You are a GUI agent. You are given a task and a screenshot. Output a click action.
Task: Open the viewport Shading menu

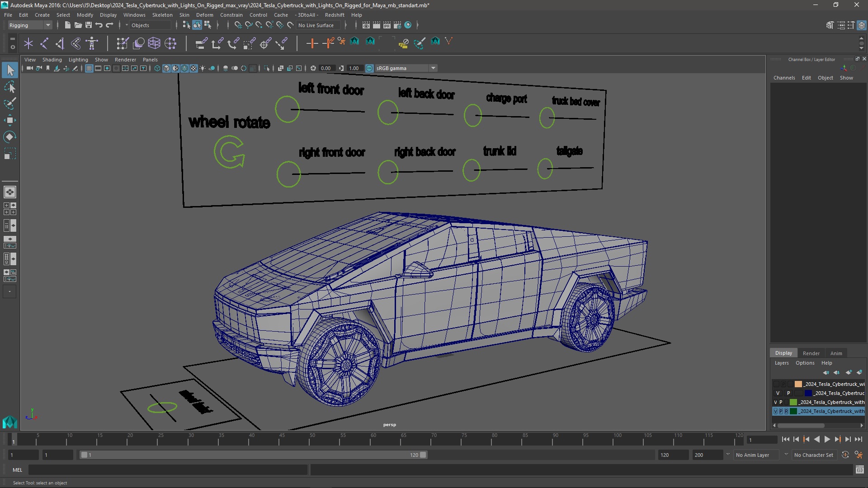tap(52, 60)
